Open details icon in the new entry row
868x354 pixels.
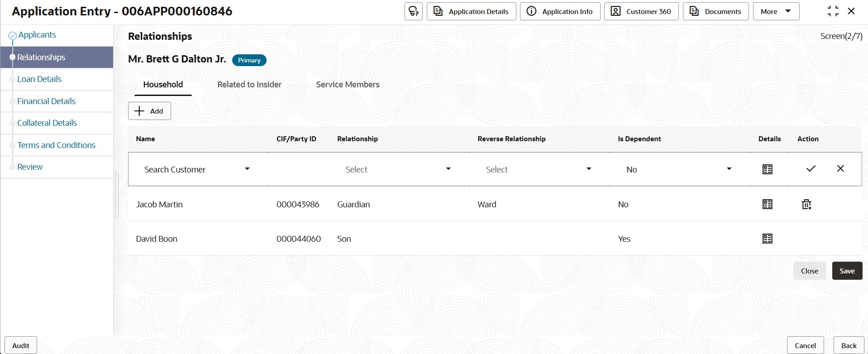point(767,169)
